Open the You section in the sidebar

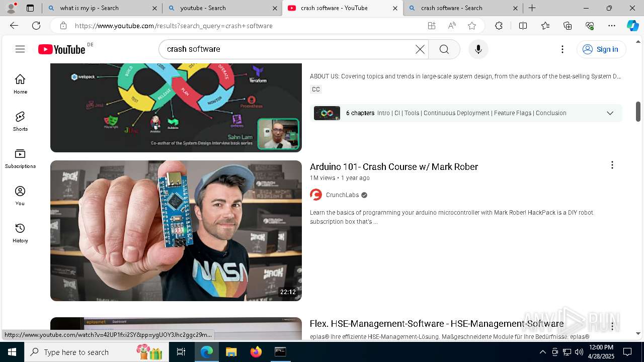pos(20,196)
